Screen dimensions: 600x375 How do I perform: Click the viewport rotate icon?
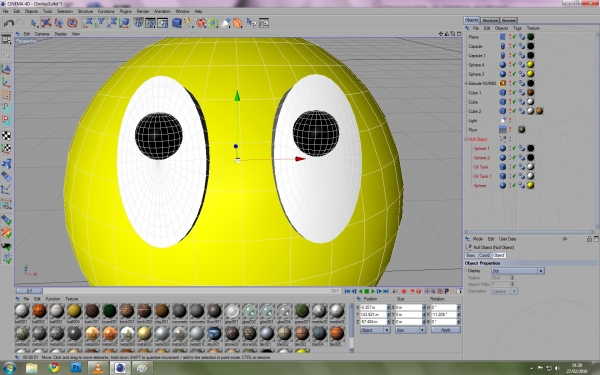453,34
